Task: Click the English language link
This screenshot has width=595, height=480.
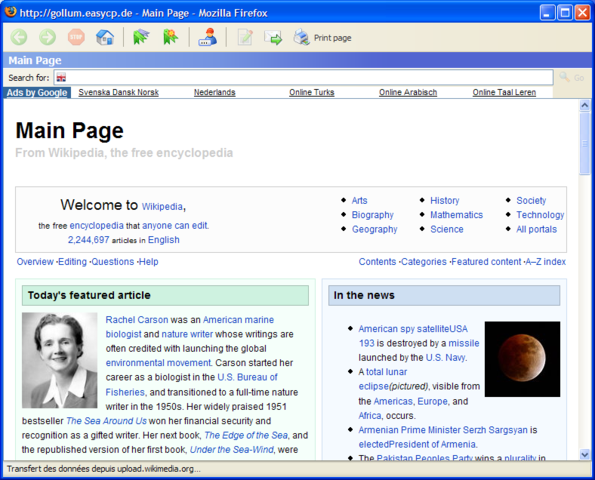Action: click(x=164, y=240)
